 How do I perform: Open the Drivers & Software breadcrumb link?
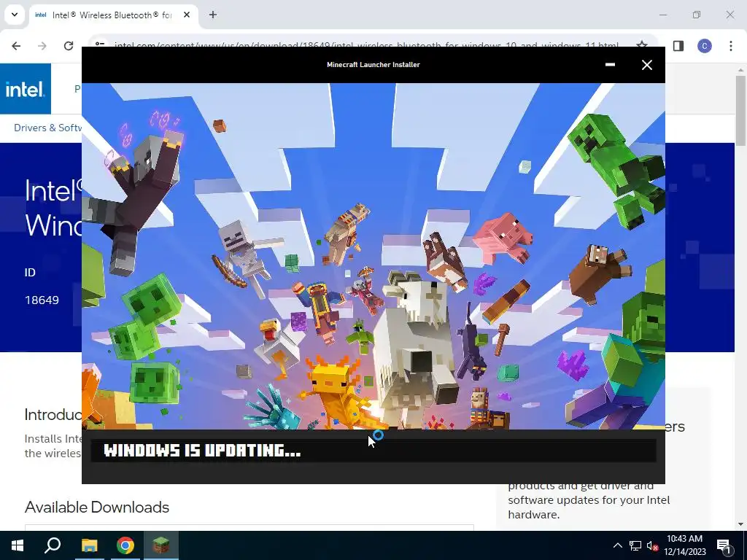point(47,128)
